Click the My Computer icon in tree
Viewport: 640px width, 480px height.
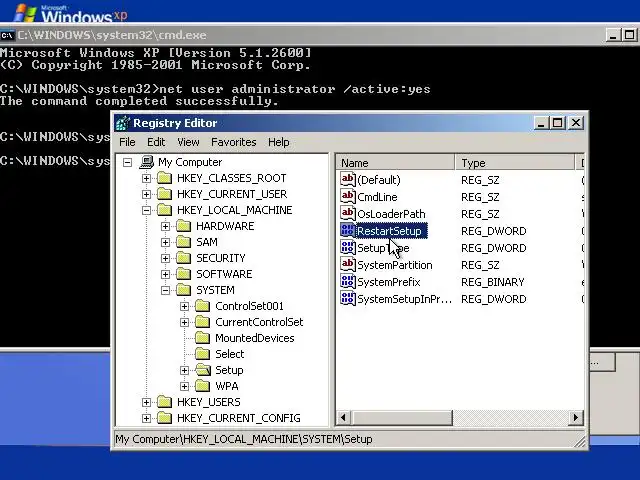147,162
